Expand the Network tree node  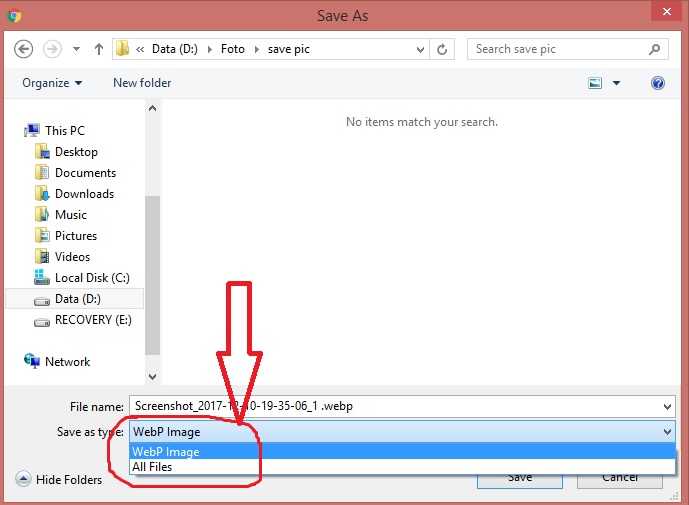click(x=14, y=362)
